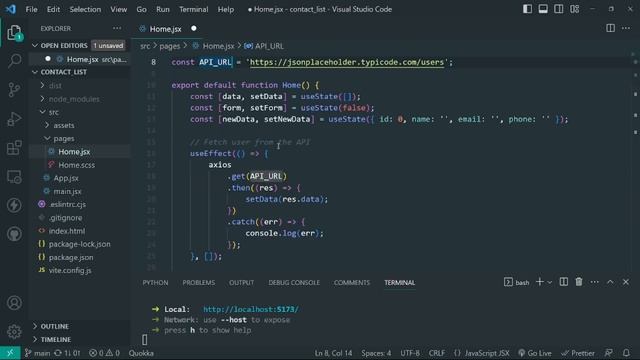Open the Run menu
The width and height of the screenshot is (640, 360).
click(x=162, y=9)
